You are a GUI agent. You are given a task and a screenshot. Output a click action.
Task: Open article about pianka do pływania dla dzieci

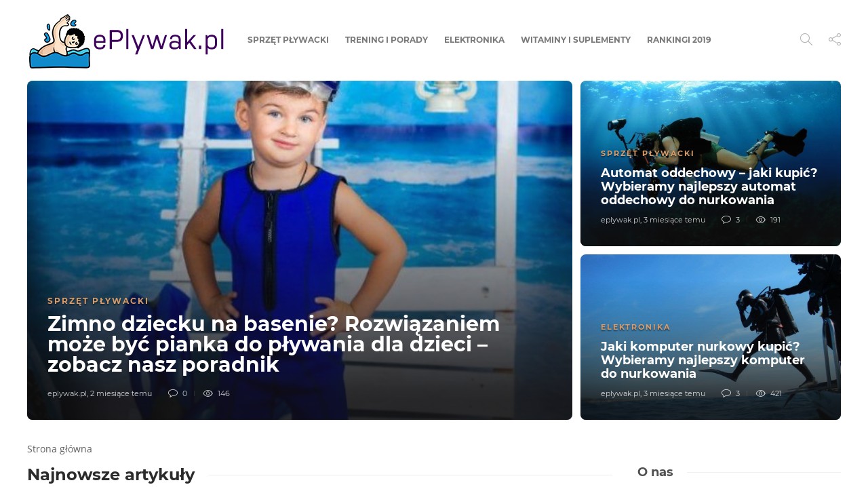[x=273, y=345]
